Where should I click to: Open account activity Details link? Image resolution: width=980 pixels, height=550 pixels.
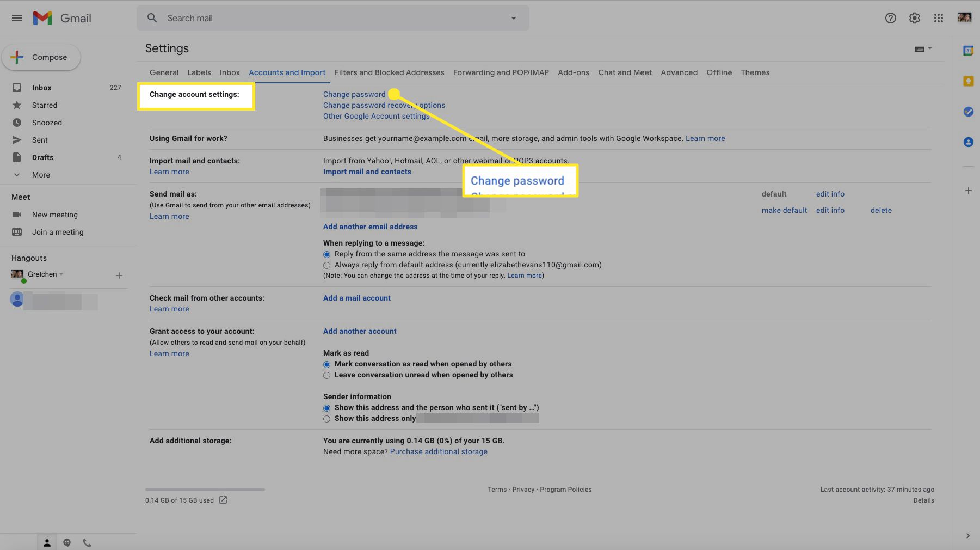point(923,500)
